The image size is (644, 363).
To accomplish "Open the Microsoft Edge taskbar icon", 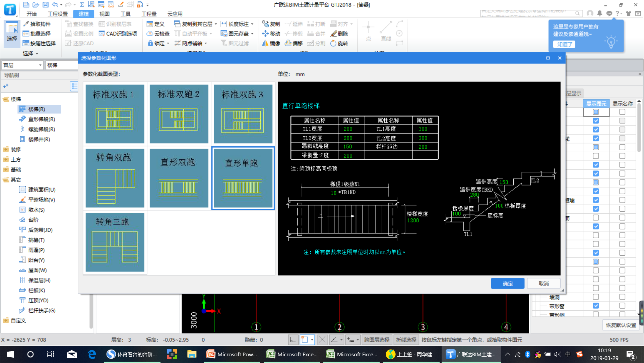I will tap(91, 354).
